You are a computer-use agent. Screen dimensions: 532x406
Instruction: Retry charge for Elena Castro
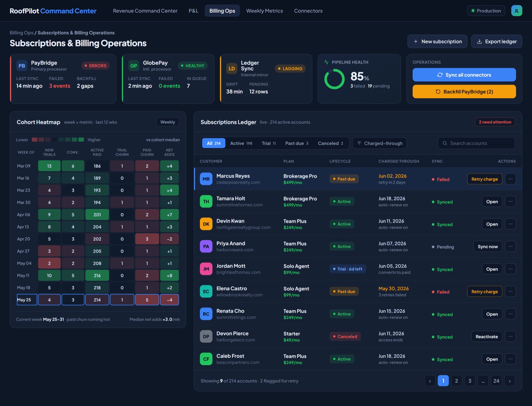[x=484, y=292]
